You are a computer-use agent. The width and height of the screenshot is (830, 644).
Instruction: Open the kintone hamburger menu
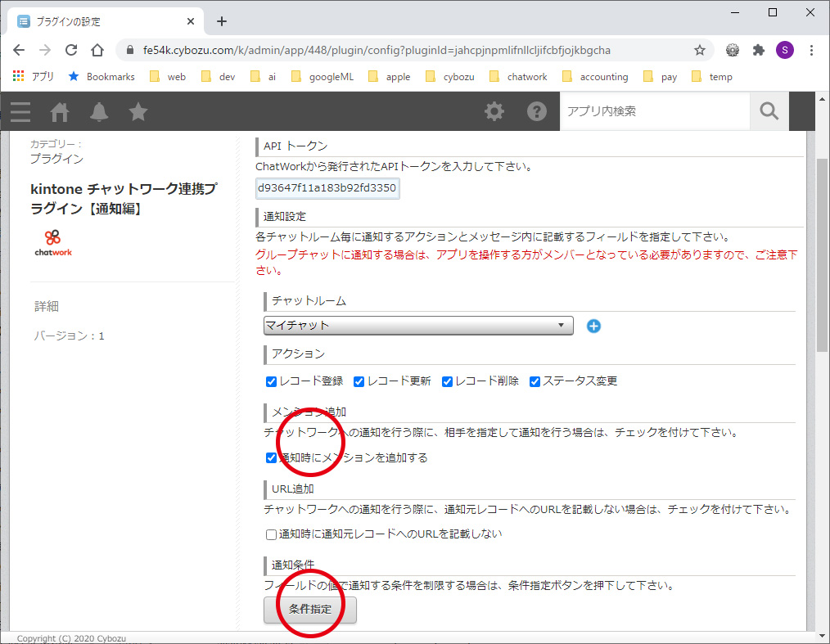[20, 111]
